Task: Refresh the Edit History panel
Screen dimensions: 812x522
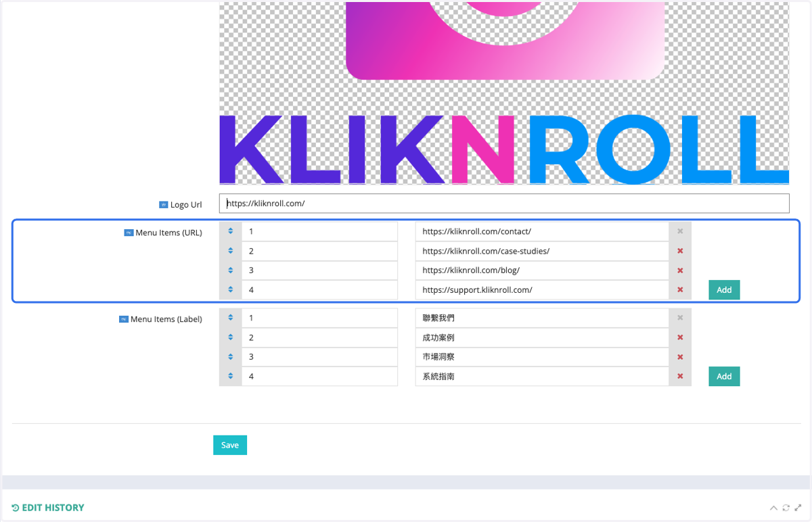Action: click(x=786, y=508)
